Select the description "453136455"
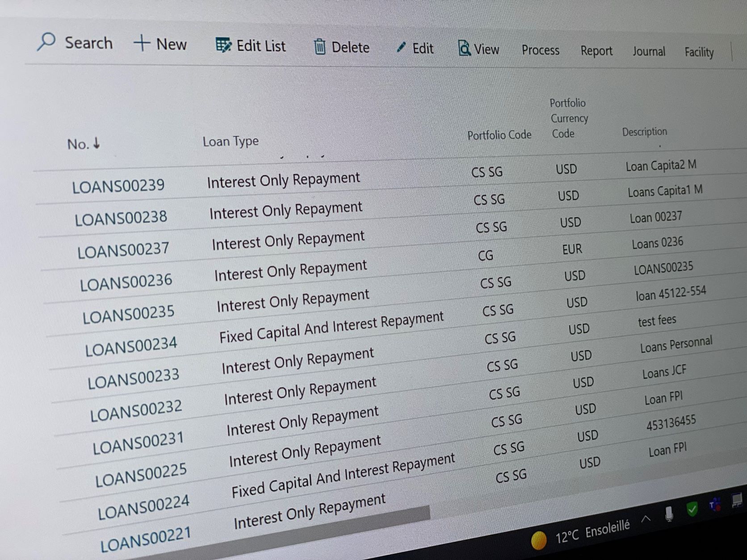This screenshot has width=747, height=560. click(671, 422)
